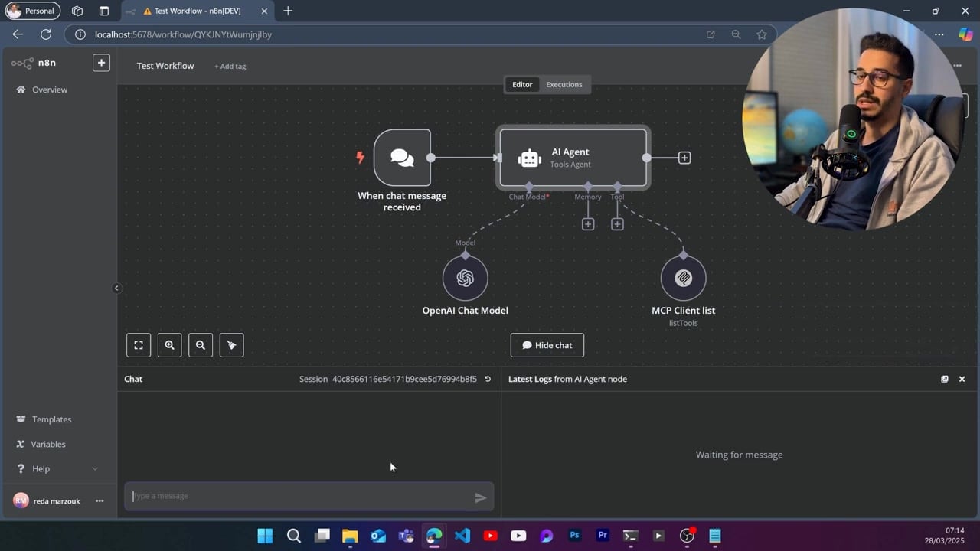980x551 pixels.
Task: Select the AI Agent node
Action: pos(573,158)
